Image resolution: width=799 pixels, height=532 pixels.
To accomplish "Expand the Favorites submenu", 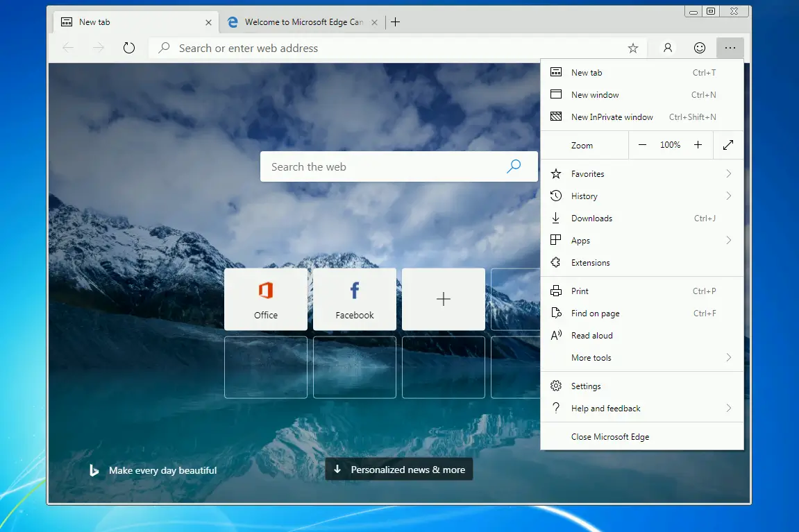I will tap(642, 173).
